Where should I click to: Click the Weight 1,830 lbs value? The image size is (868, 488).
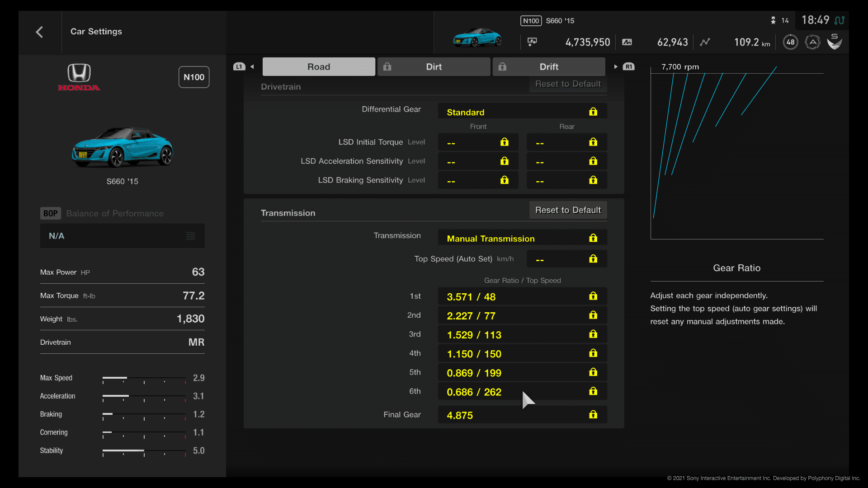click(190, 319)
